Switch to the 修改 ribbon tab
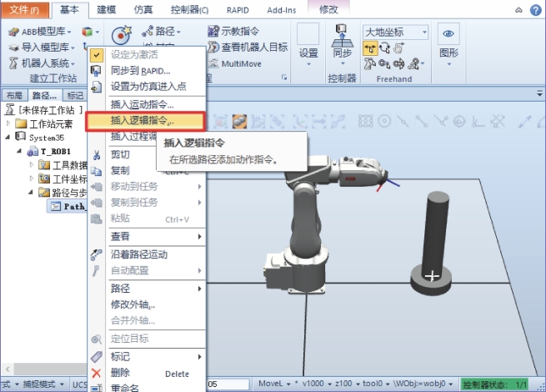The image size is (546, 392). coord(328,9)
